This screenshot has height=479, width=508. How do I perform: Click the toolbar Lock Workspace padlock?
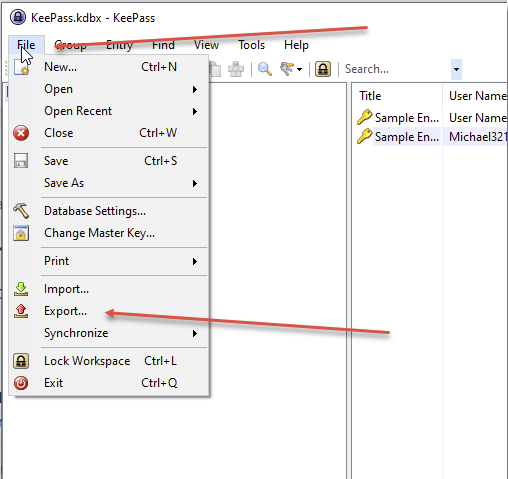click(323, 69)
